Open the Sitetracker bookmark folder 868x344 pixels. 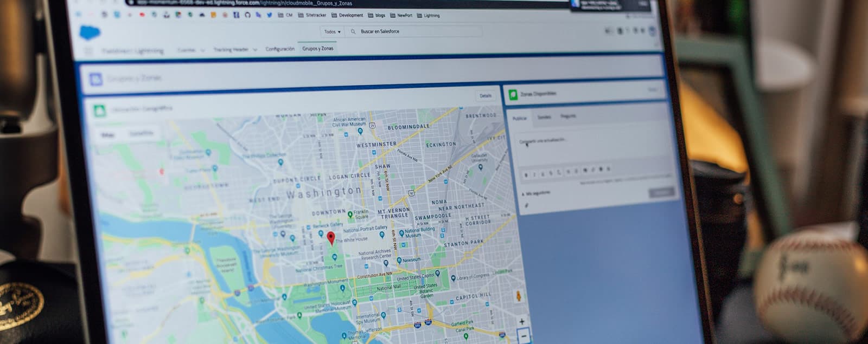click(312, 15)
